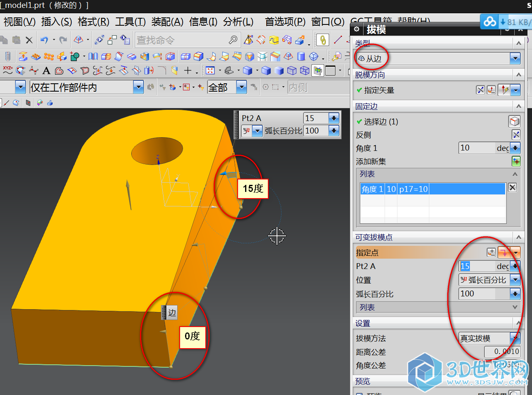Click the floating Pt2 A input field
This screenshot has height=395, width=532.
[x=316, y=118]
